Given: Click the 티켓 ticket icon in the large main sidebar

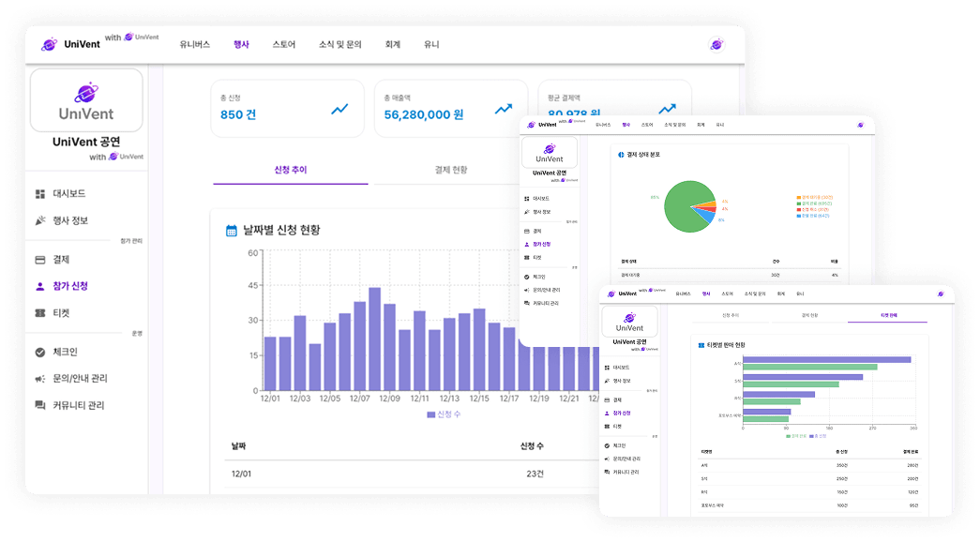Looking at the screenshot, I should [x=40, y=313].
